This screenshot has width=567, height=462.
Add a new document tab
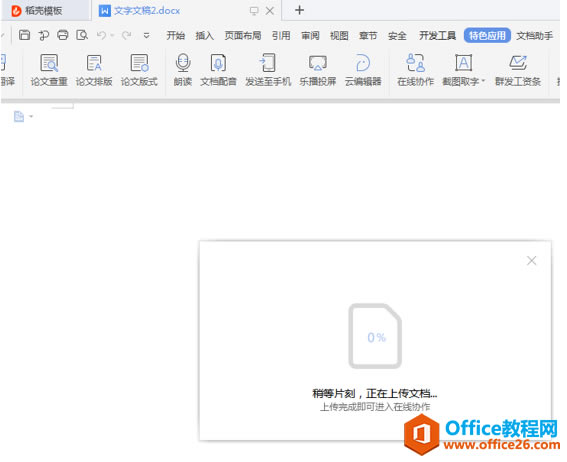[299, 10]
